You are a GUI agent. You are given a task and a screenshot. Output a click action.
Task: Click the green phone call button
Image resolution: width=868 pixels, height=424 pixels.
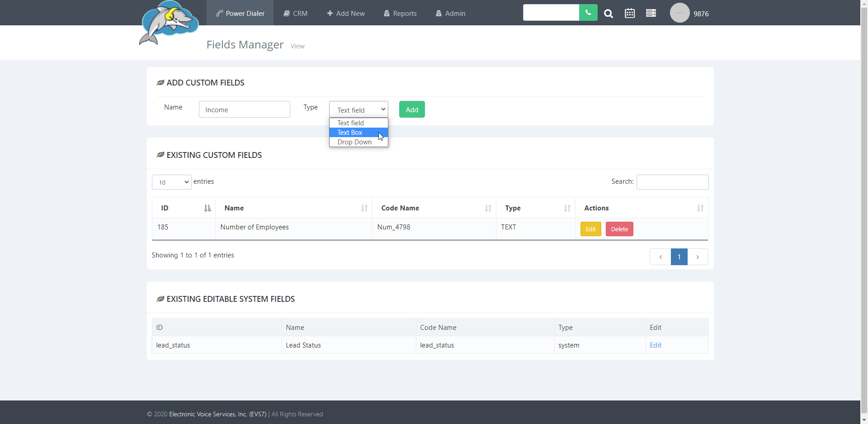tap(588, 13)
